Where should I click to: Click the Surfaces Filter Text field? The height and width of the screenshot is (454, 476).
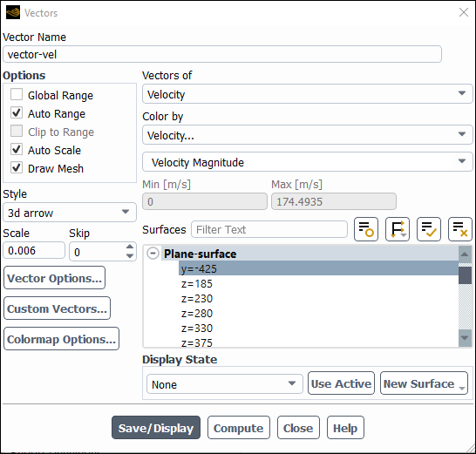(x=269, y=229)
